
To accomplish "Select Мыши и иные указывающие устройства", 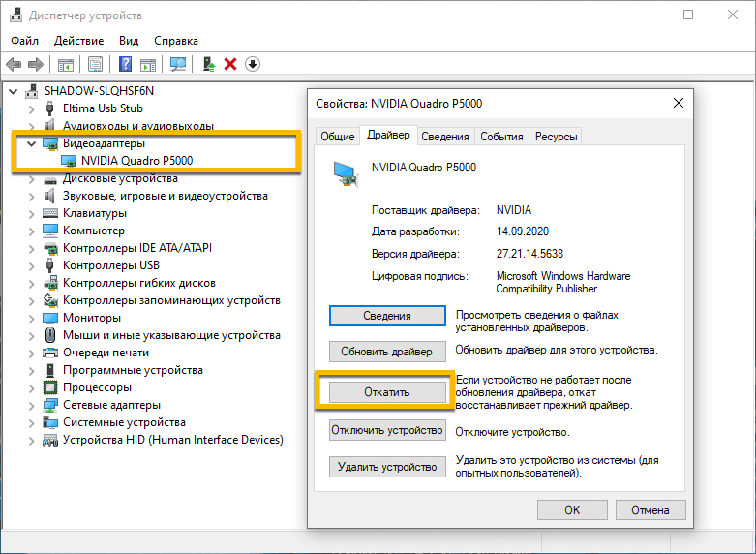I will 171,335.
